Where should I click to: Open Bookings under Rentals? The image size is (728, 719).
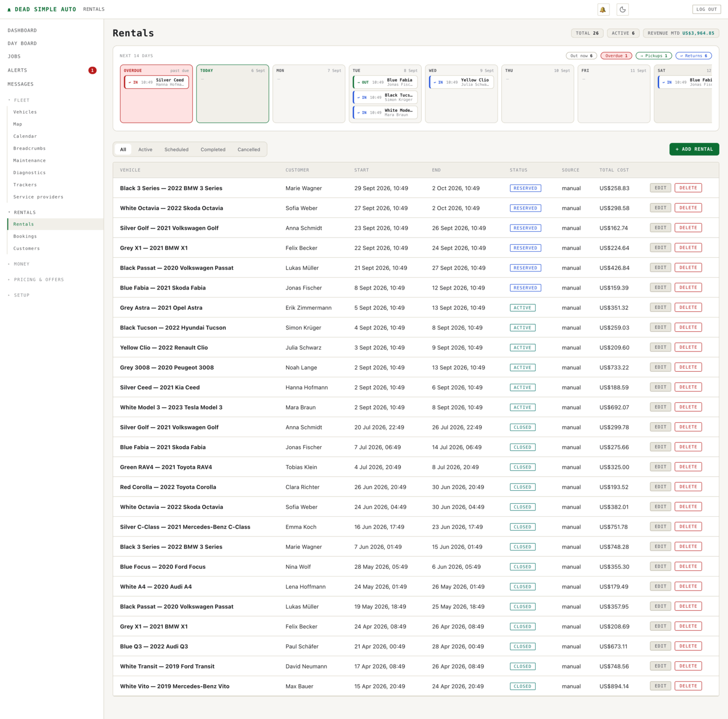click(25, 237)
